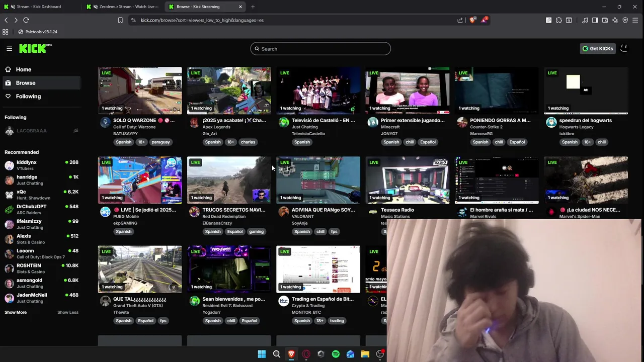Open Opera GX from the taskbar
This screenshot has height=362, width=644.
306,354
